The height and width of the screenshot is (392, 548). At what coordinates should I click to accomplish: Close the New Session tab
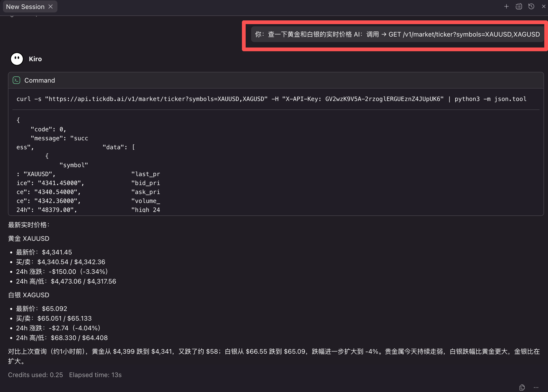(x=50, y=6)
